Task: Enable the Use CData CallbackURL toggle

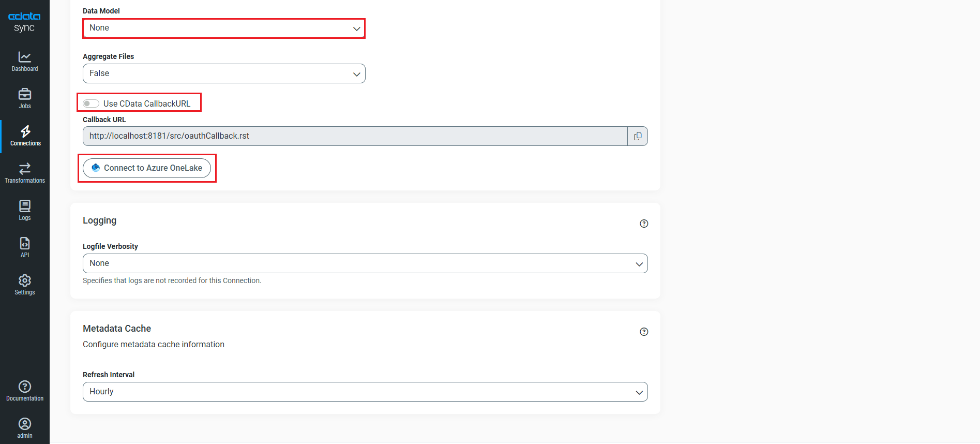Action: coord(91,103)
